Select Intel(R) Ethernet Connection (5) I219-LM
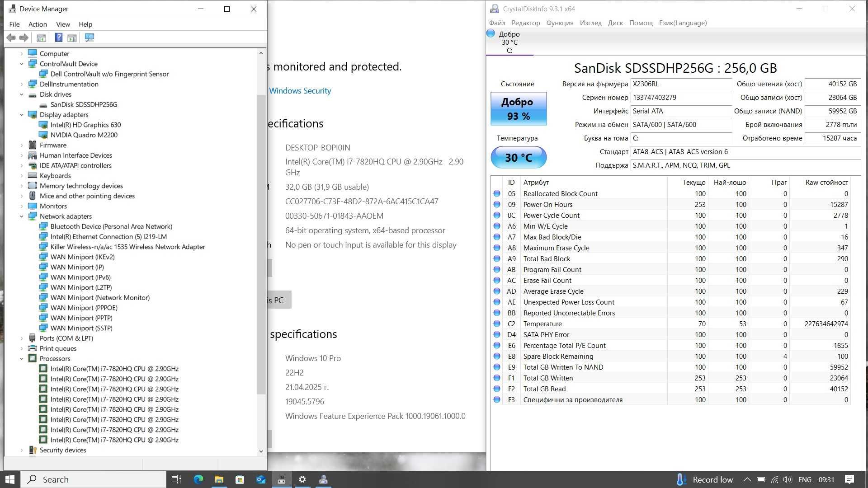The image size is (868, 488). [x=108, y=237]
